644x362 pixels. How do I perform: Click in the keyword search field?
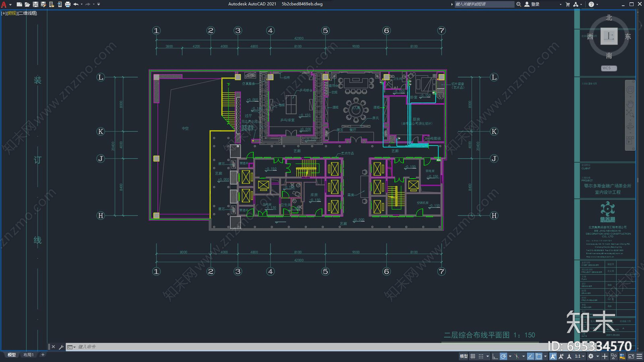(484, 4)
